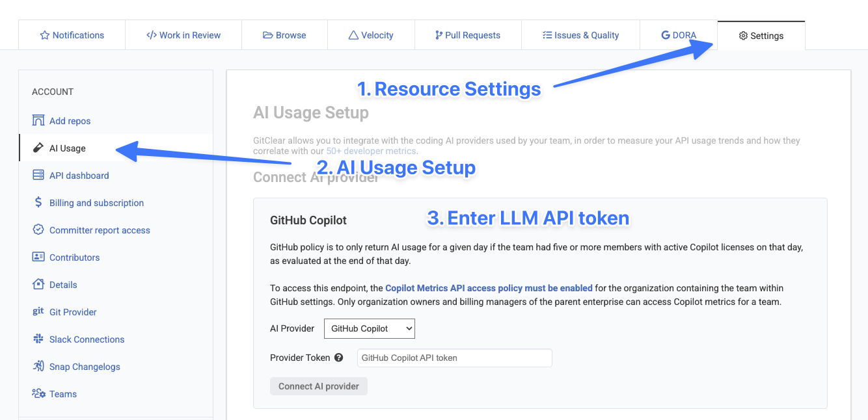Click the Snap Changelogs icon
868x420 pixels.
pos(38,367)
